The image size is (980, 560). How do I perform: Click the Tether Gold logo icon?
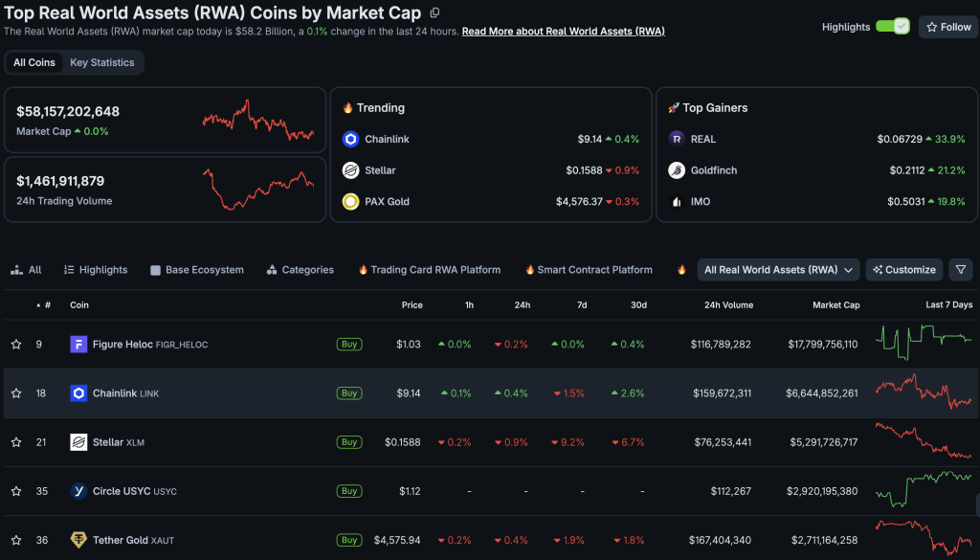[78, 540]
